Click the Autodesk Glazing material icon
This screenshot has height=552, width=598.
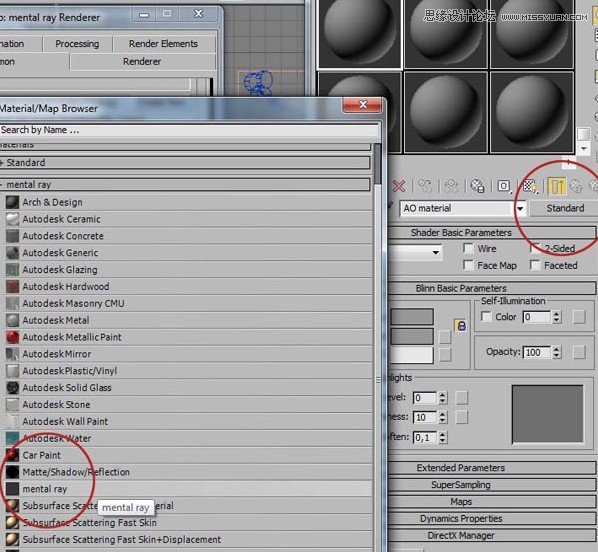pos(12,270)
